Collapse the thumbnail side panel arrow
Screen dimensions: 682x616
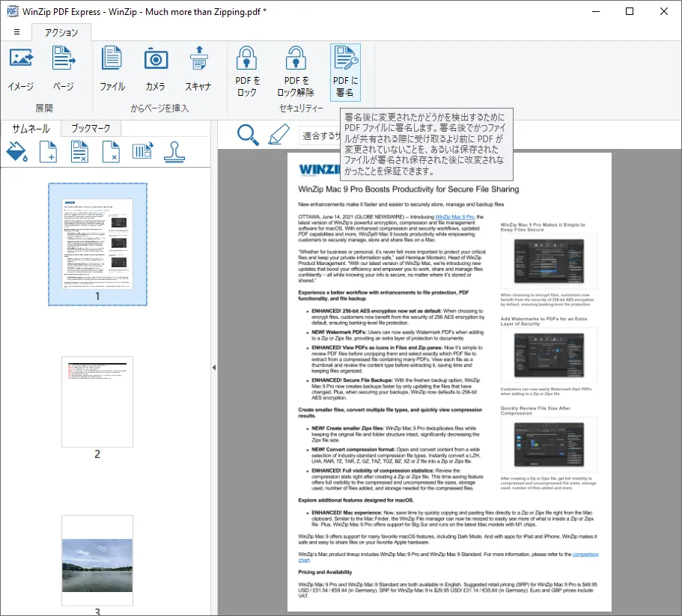click(x=214, y=368)
